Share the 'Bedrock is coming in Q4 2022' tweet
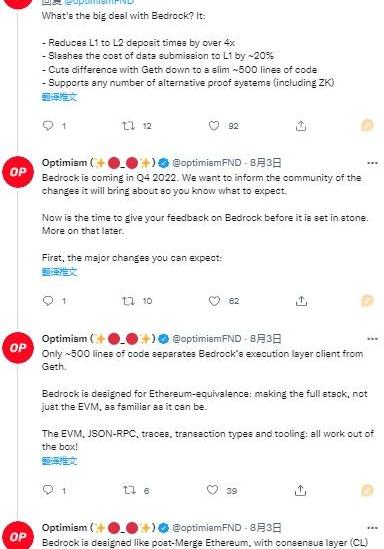384x549 pixels. (x=301, y=301)
